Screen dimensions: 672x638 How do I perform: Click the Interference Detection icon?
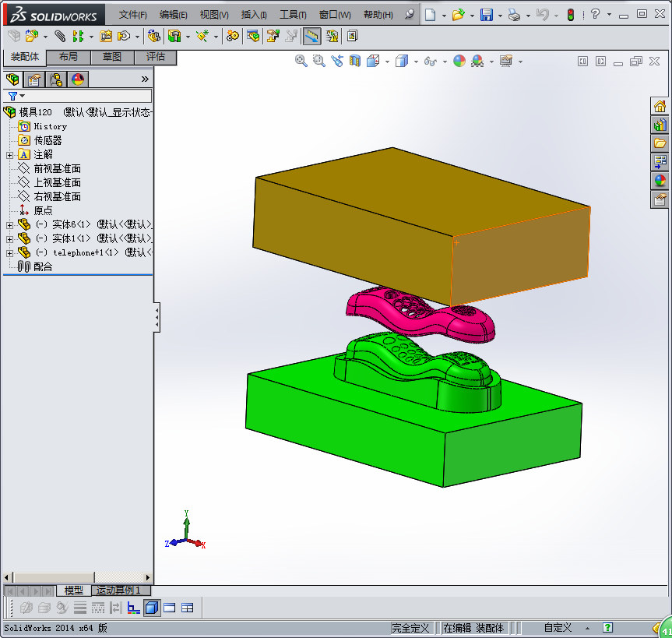[x=330, y=36]
